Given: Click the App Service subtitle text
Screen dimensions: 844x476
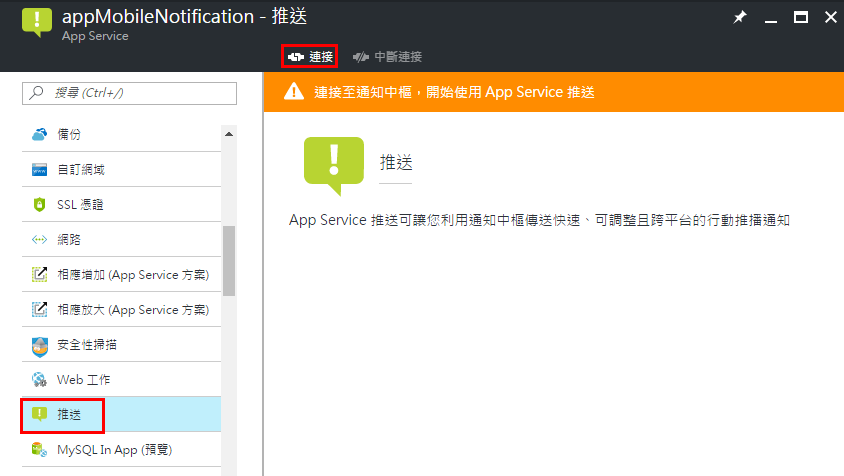Looking at the screenshot, I should click(95, 36).
